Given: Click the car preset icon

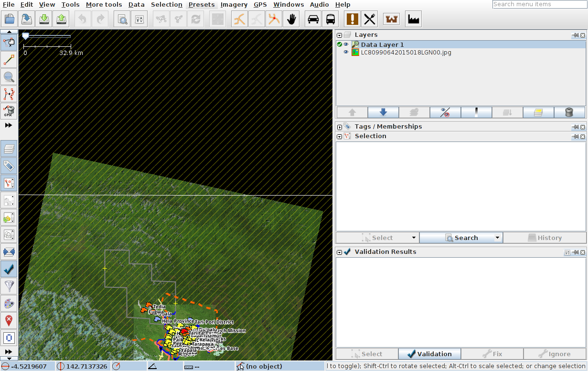Looking at the screenshot, I should tap(313, 19).
